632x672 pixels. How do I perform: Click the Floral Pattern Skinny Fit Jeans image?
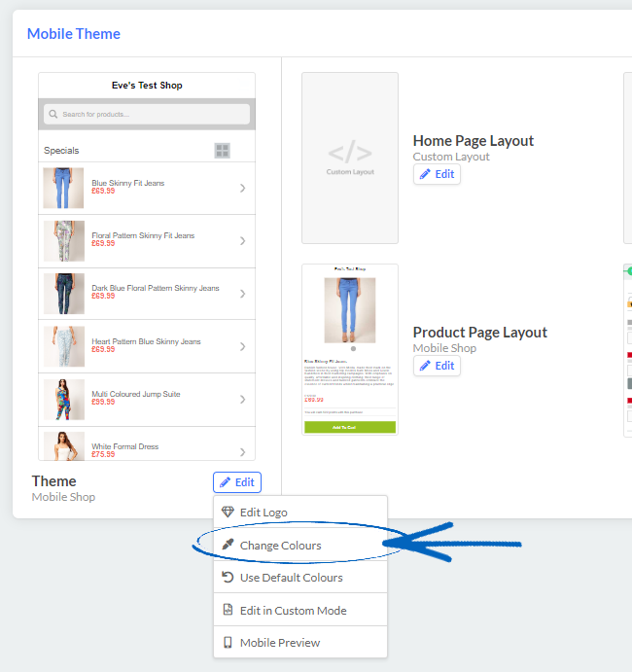pos(64,241)
